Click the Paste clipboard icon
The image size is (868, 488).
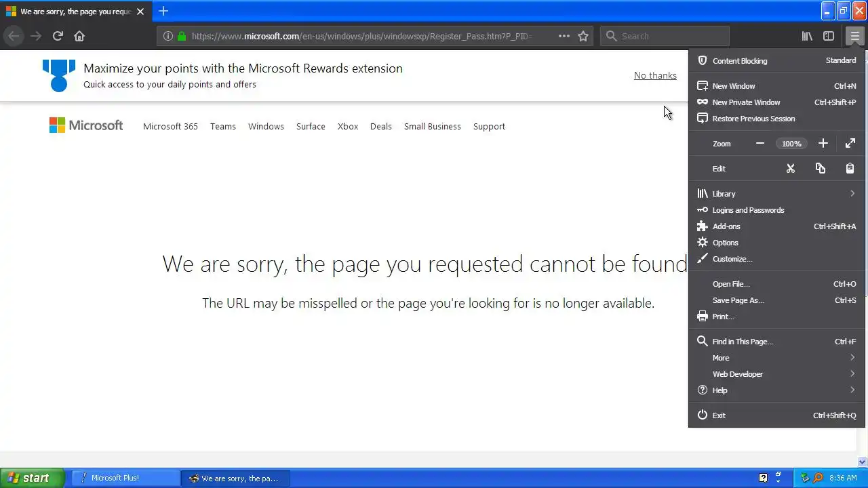pyautogui.click(x=850, y=169)
